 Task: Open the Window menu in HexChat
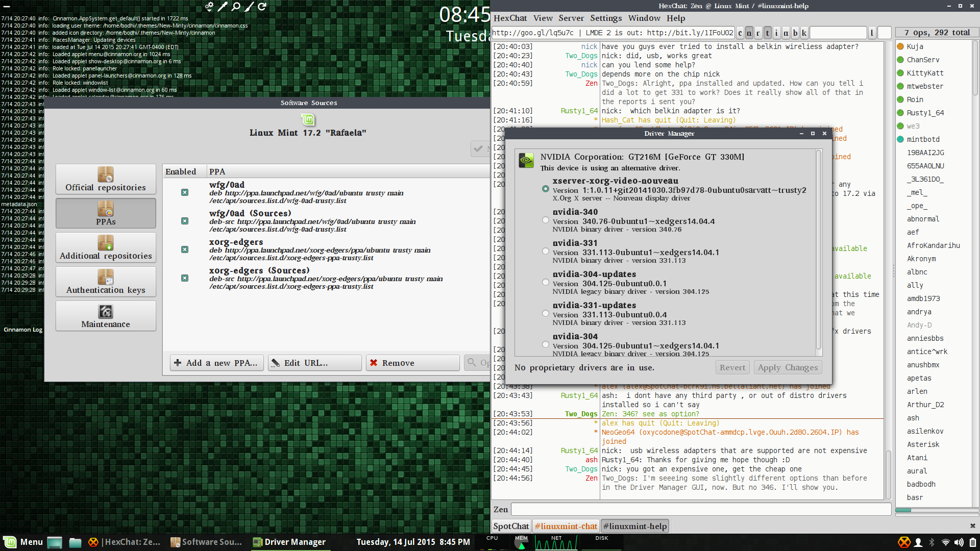[644, 18]
